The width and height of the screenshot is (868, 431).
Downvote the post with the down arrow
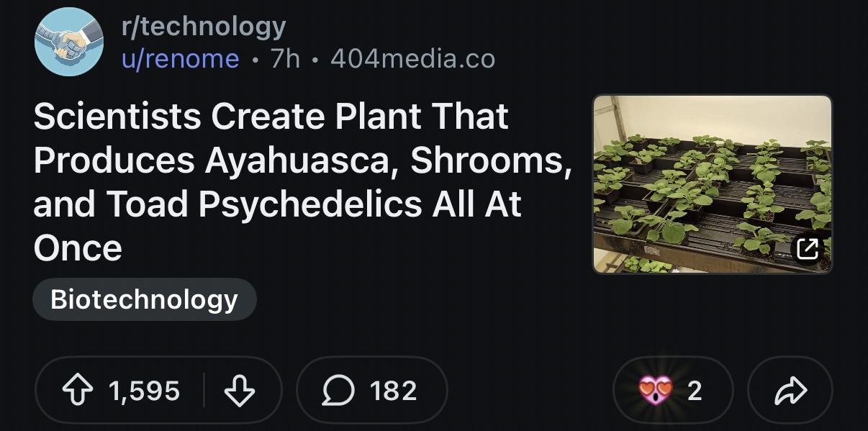click(240, 391)
